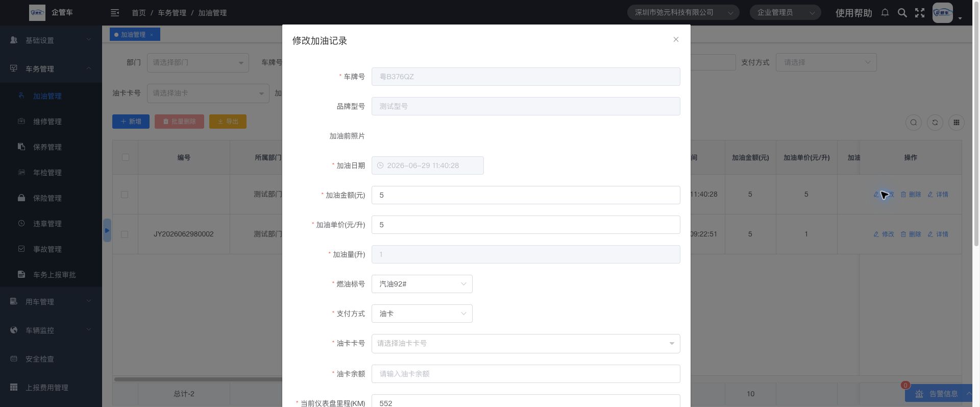The height and width of the screenshot is (407, 980).
Task: Click 删除 in row JY2026062980002
Action: coord(911,234)
